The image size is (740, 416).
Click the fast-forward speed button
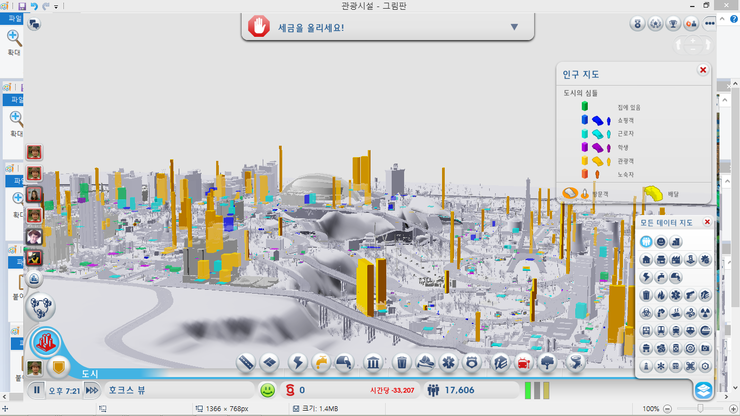(x=92, y=390)
